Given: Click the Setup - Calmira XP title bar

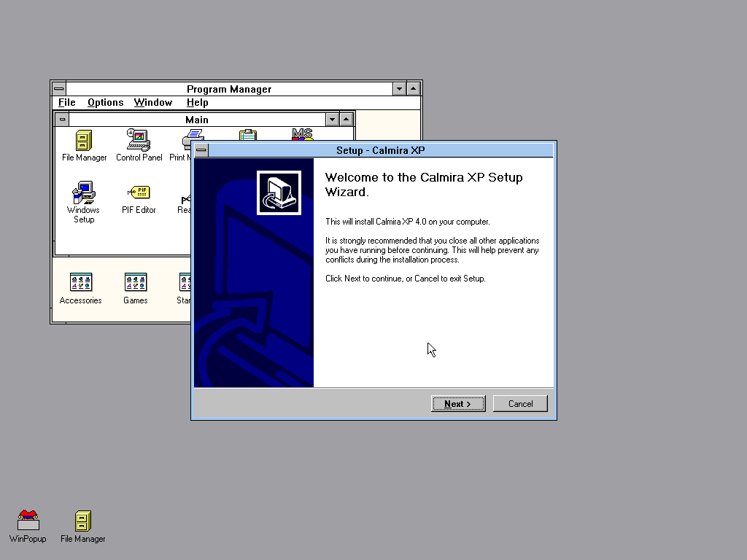Looking at the screenshot, I should pyautogui.click(x=379, y=150).
